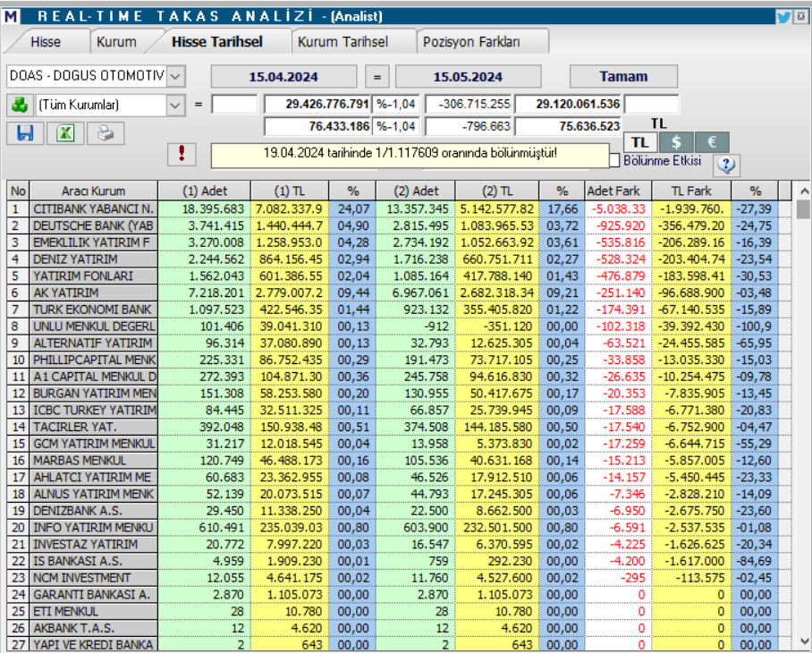Viewport: 812px width, 653px height.
Task: Click the save to file icon
Action: tap(24, 132)
